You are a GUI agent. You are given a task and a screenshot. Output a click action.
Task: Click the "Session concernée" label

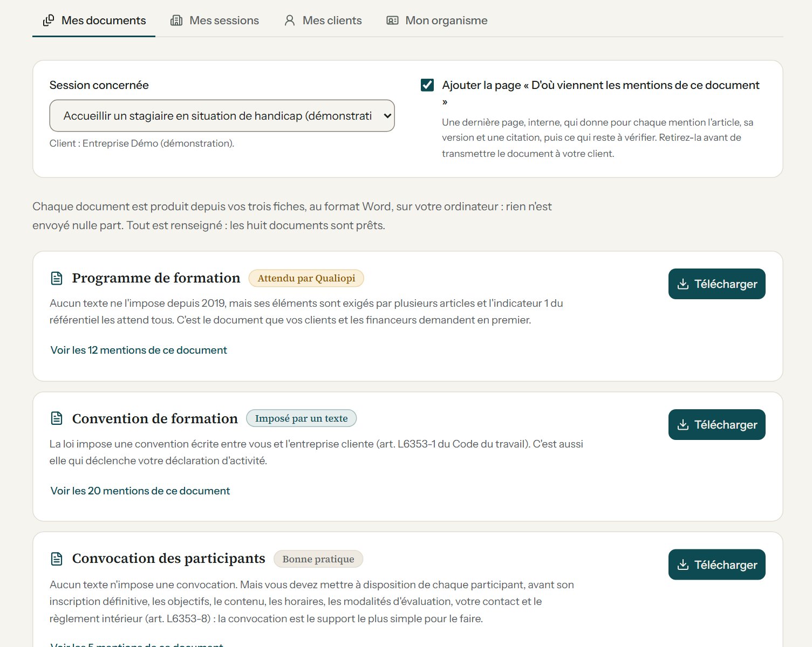tap(99, 85)
